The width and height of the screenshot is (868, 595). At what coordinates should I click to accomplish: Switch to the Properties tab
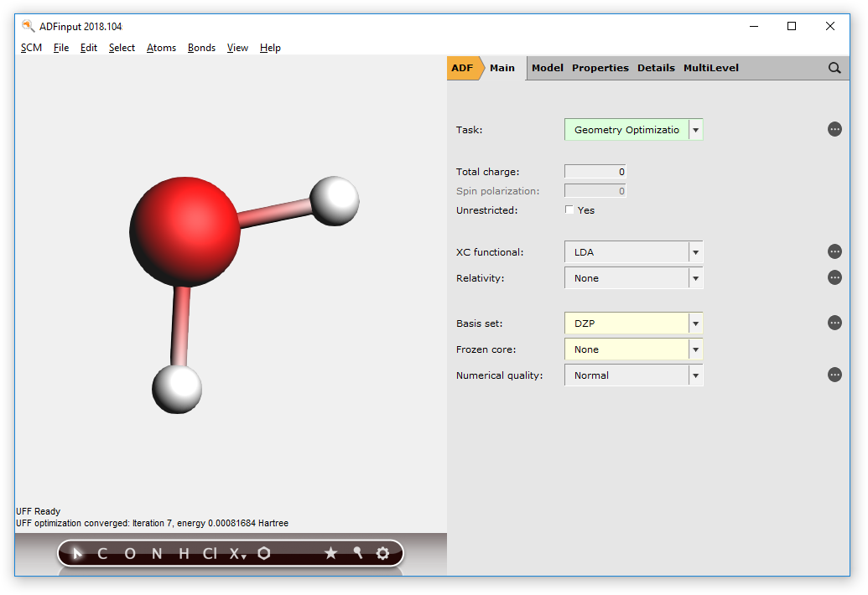pos(600,68)
